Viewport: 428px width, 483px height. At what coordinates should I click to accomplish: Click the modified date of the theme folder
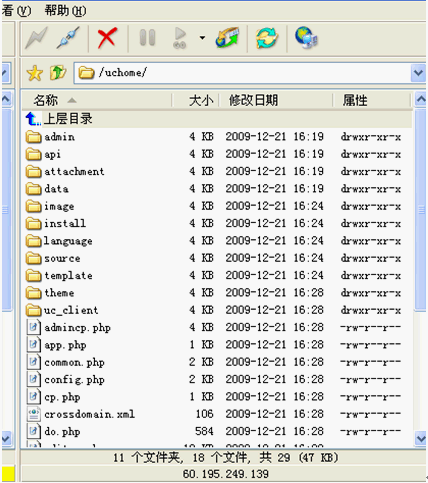[x=275, y=293]
